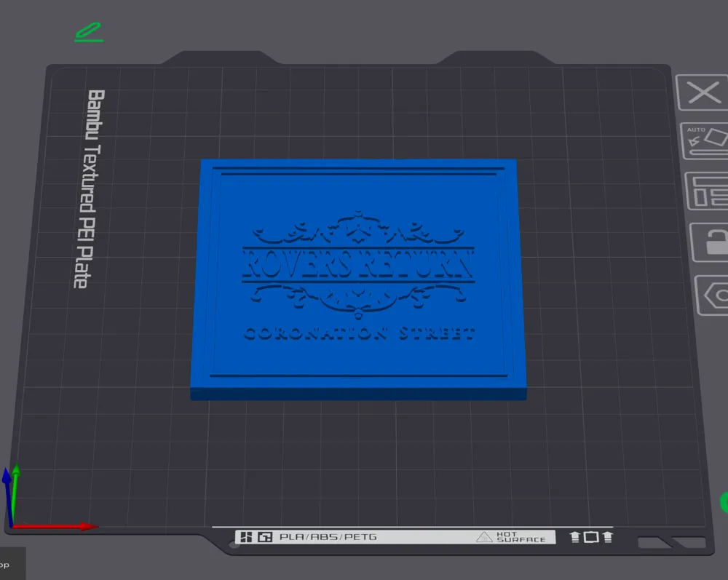This screenshot has width=728, height=580.
Task: Select the blue Rovers Return sign model
Action: [x=358, y=279]
